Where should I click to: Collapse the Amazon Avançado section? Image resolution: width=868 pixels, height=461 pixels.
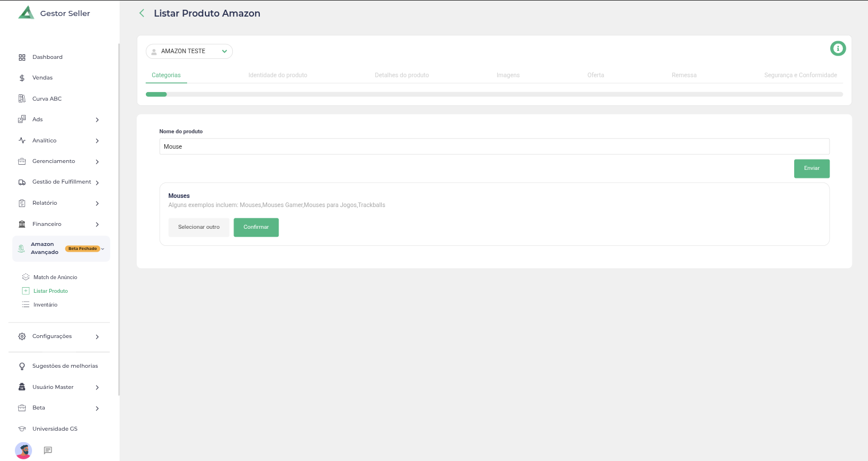tap(102, 249)
